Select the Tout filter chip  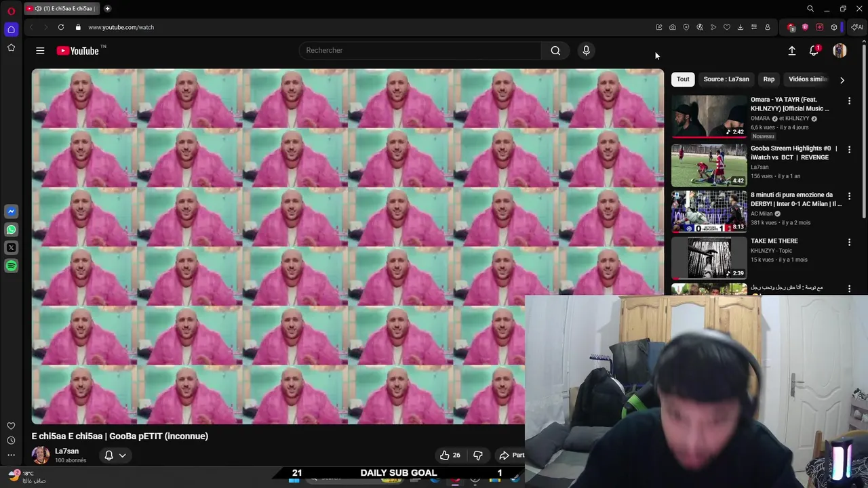pyautogui.click(x=683, y=79)
